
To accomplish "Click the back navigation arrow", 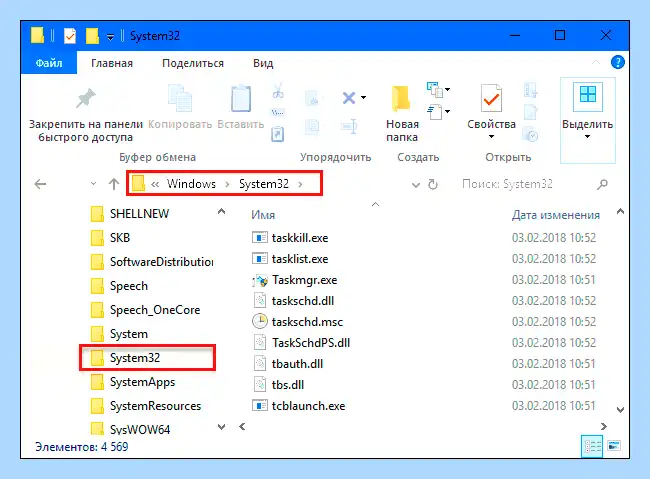I will [x=40, y=184].
